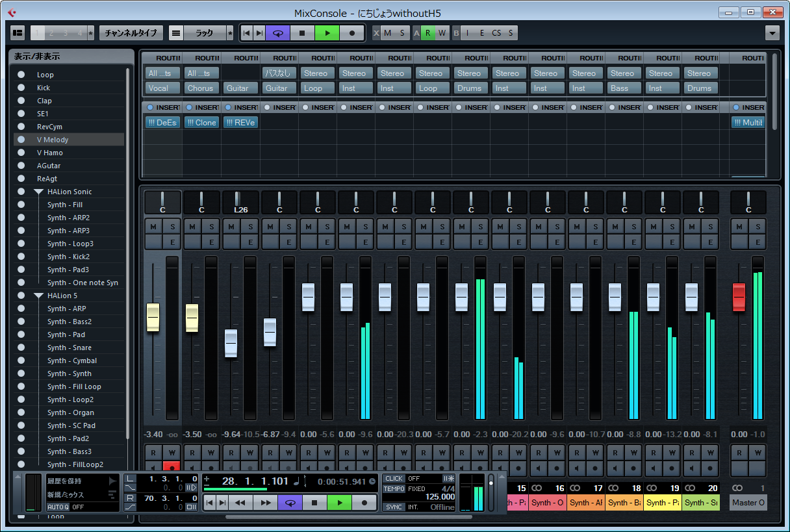Click the CS button in the top toolbar
Image resolution: width=790 pixels, height=532 pixels.
click(497, 32)
